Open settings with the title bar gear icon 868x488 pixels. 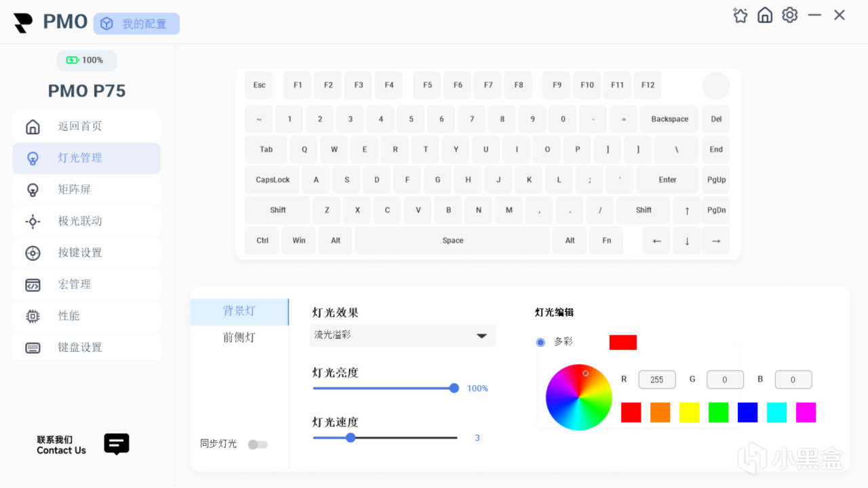pos(790,15)
